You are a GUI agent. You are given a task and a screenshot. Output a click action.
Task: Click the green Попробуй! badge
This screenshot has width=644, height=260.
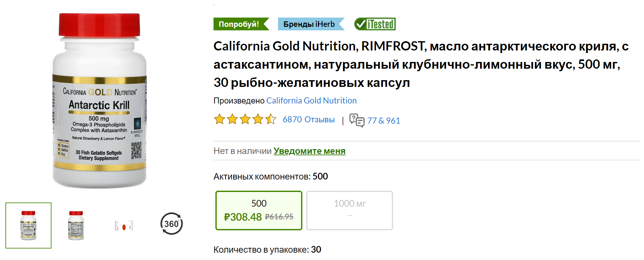(x=239, y=24)
